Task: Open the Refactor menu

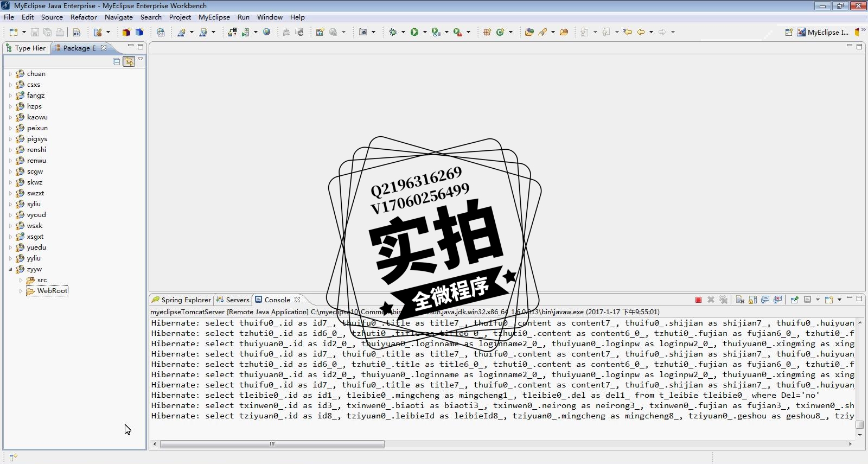Action: tap(84, 17)
